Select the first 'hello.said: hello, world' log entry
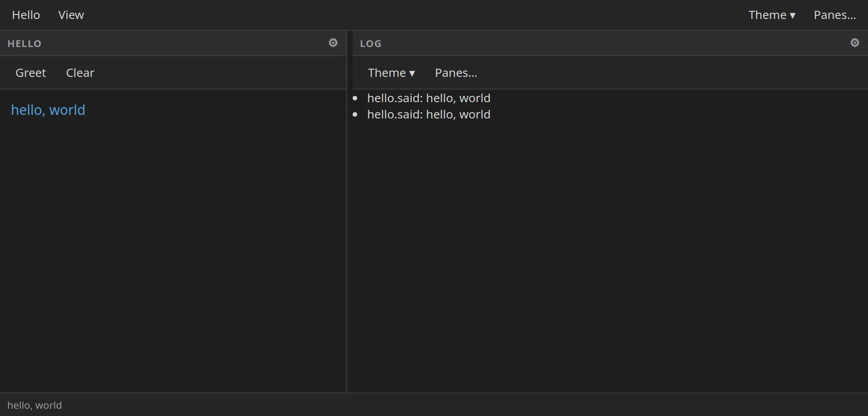 (x=429, y=98)
